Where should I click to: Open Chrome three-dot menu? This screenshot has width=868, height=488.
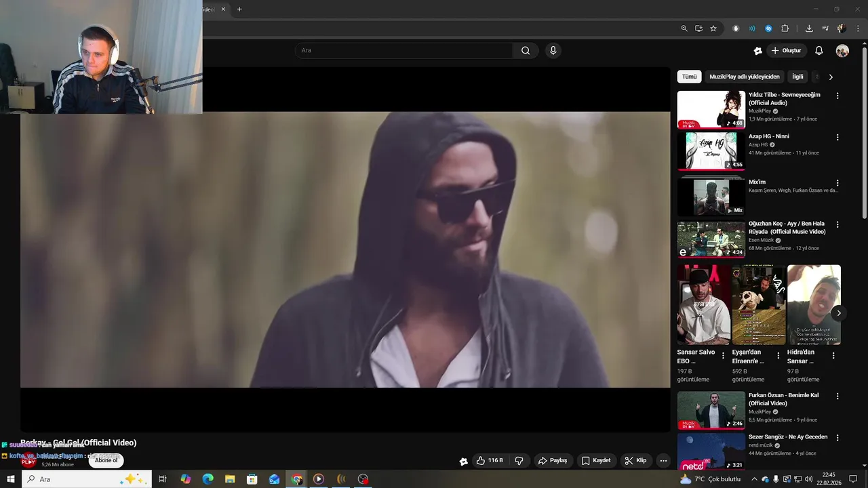coord(859,28)
